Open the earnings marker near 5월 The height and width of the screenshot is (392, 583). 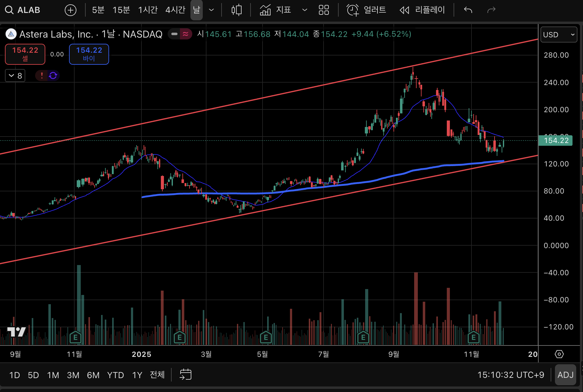point(266,337)
